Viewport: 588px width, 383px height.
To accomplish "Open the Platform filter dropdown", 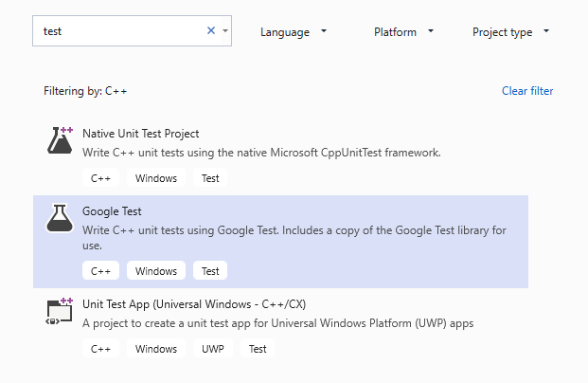I will pyautogui.click(x=403, y=32).
